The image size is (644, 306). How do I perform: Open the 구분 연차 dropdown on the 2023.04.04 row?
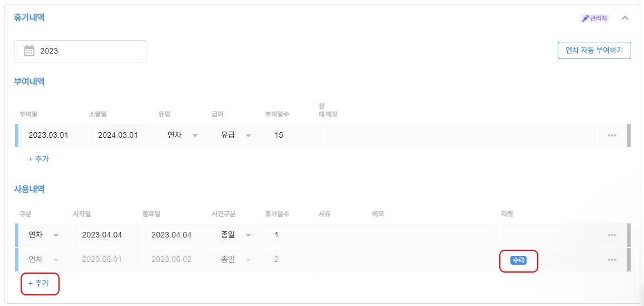pyautogui.click(x=43, y=235)
